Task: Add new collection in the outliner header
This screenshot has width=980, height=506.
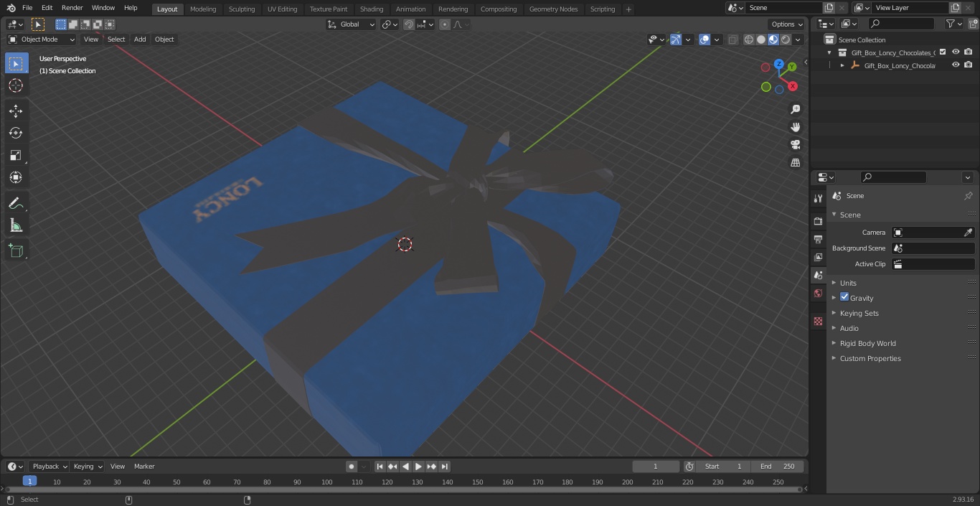Action: [x=971, y=24]
